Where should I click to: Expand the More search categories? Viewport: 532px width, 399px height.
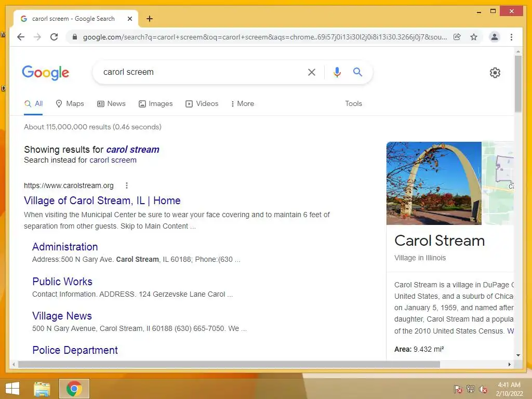(x=242, y=104)
